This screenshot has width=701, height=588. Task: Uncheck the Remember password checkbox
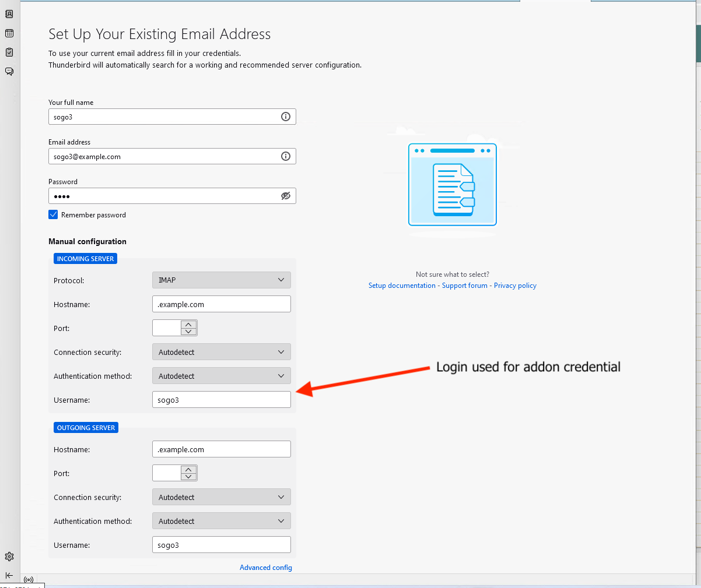(53, 214)
